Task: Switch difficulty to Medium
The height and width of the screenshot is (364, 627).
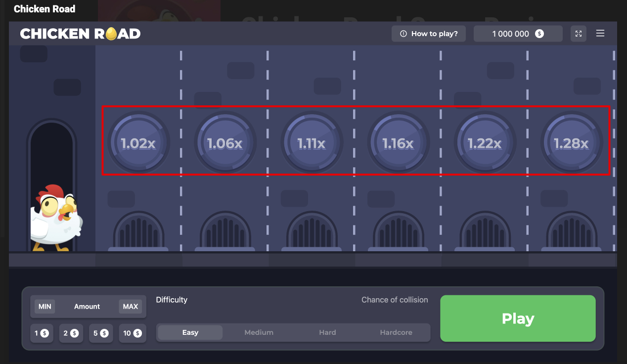Action: (x=259, y=332)
